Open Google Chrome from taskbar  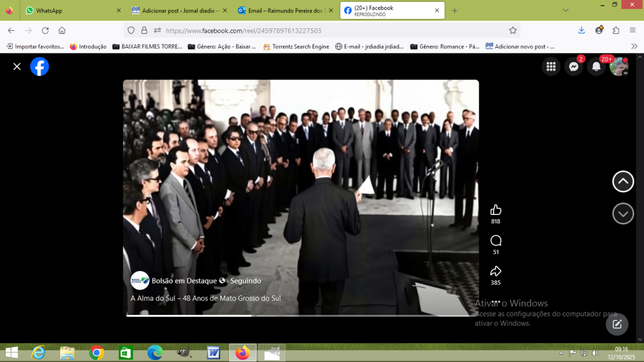click(96, 353)
